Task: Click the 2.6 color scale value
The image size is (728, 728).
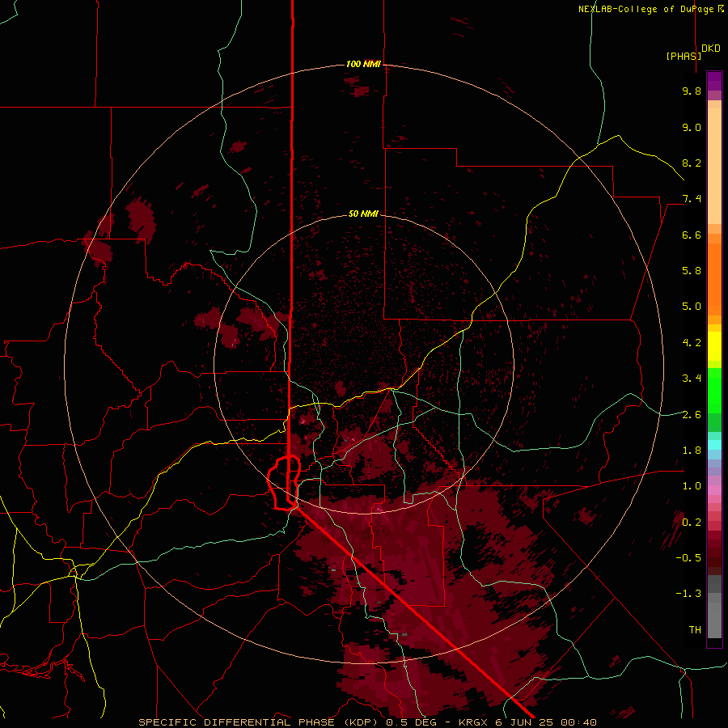Action: pyautogui.click(x=692, y=415)
